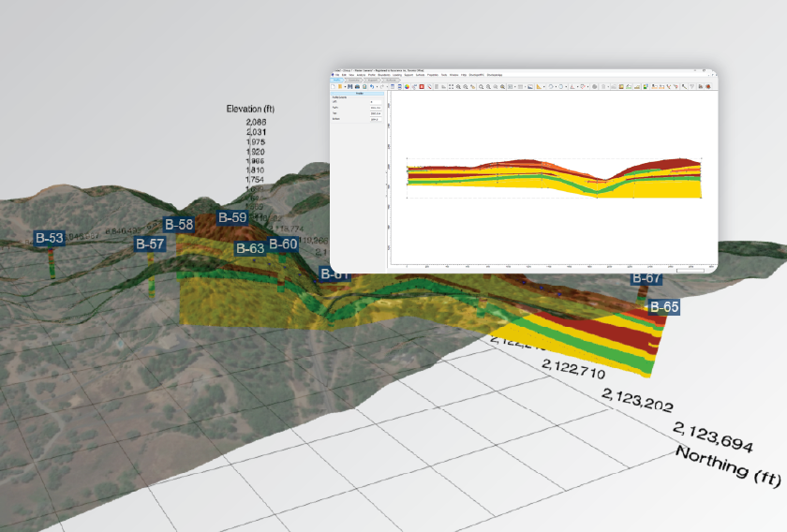Open the Redo history dropdown arrow

(387, 87)
